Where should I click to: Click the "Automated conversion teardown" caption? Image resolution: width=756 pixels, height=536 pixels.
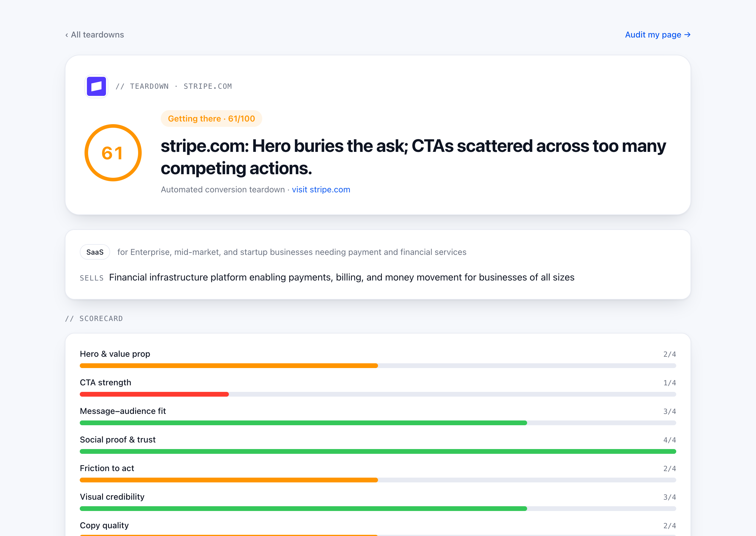(x=223, y=189)
